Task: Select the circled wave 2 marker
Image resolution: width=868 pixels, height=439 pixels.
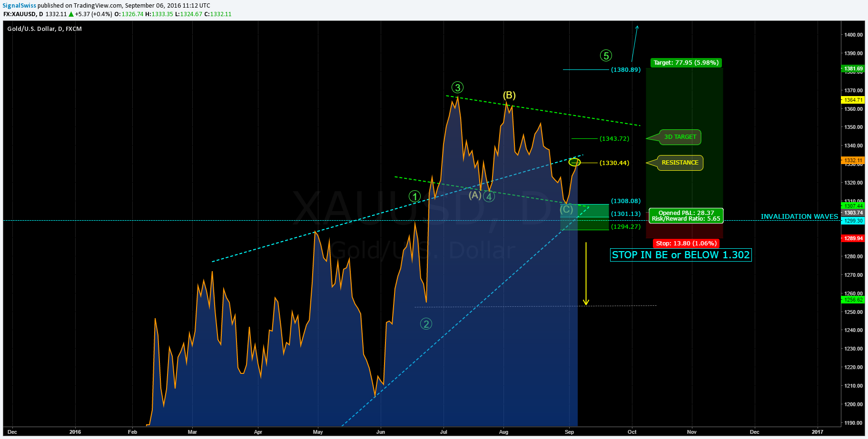Action: coord(426,324)
